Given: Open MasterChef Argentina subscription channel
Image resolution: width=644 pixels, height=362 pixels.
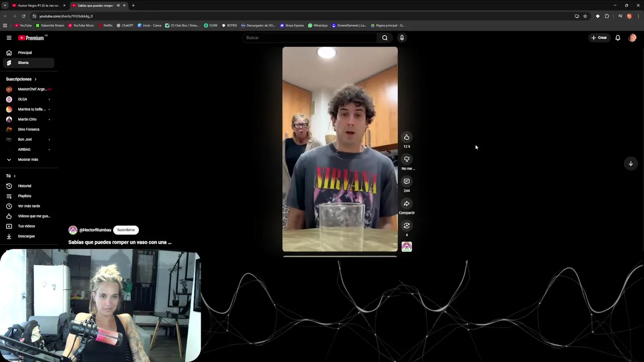Looking at the screenshot, I should (28, 89).
